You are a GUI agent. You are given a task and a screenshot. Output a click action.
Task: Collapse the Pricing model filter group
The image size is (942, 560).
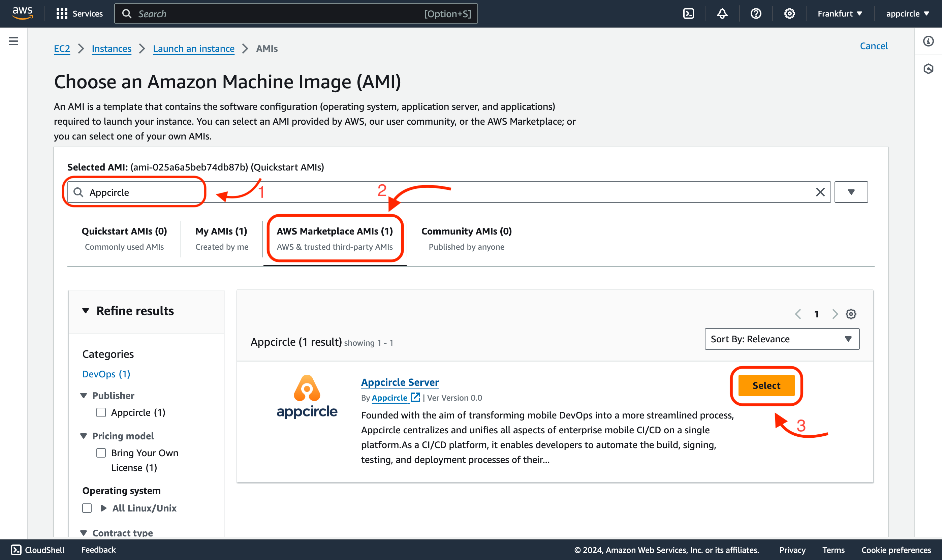point(84,436)
